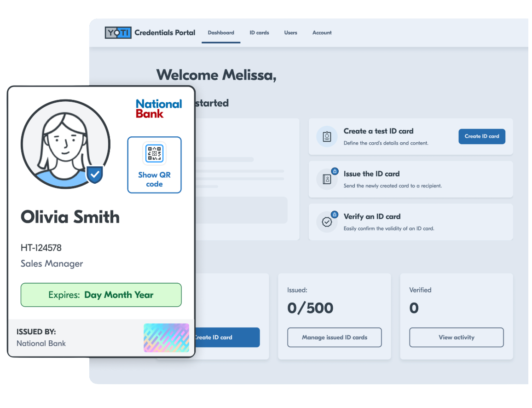Click the name Olivia Smith
Viewport: 532px width, 408px height.
(70, 217)
